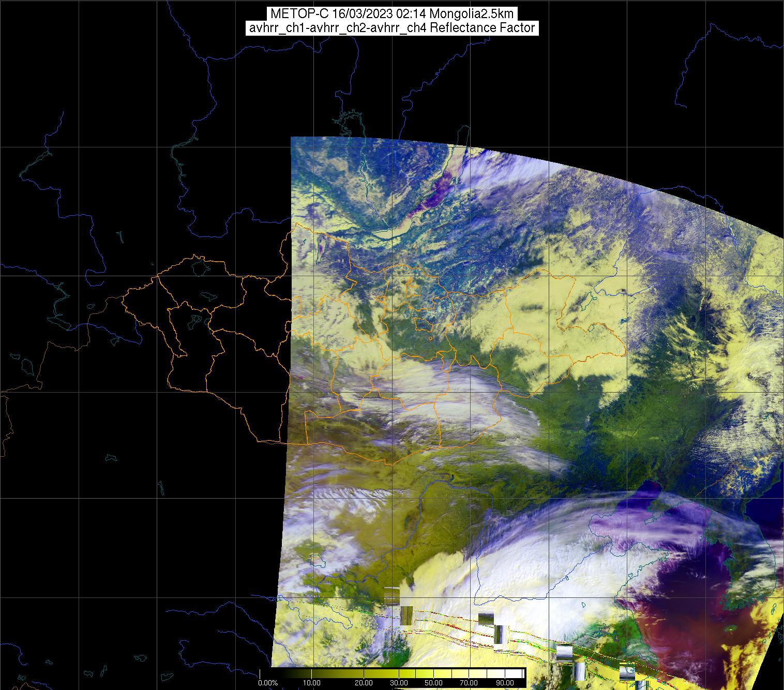Click the 10.00 colorbar label
Viewport: 784px width, 690px height.
[312, 683]
